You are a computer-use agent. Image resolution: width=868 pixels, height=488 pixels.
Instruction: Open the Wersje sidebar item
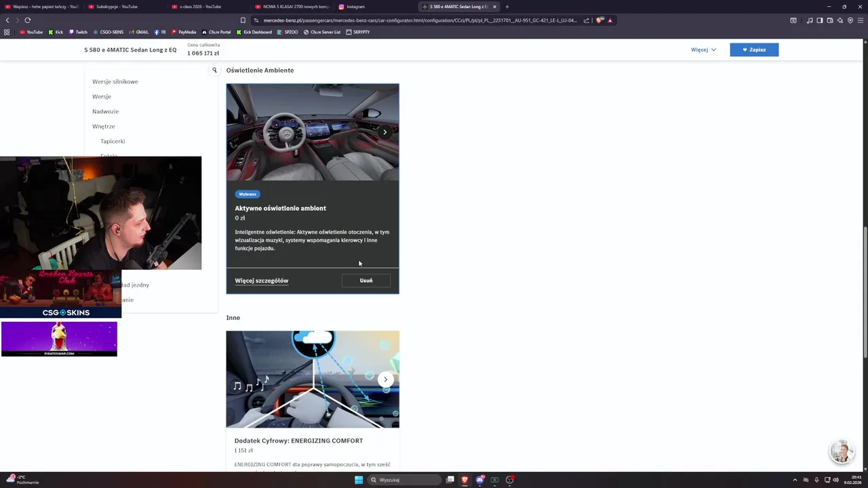tap(102, 96)
